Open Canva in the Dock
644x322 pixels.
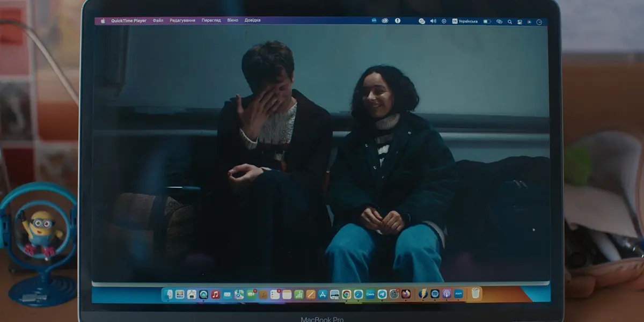(x=370, y=294)
